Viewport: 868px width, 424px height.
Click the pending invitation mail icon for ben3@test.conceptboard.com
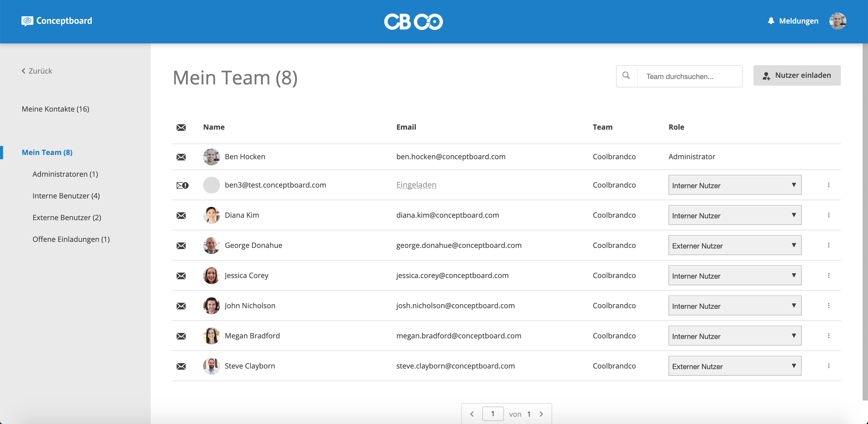(182, 185)
